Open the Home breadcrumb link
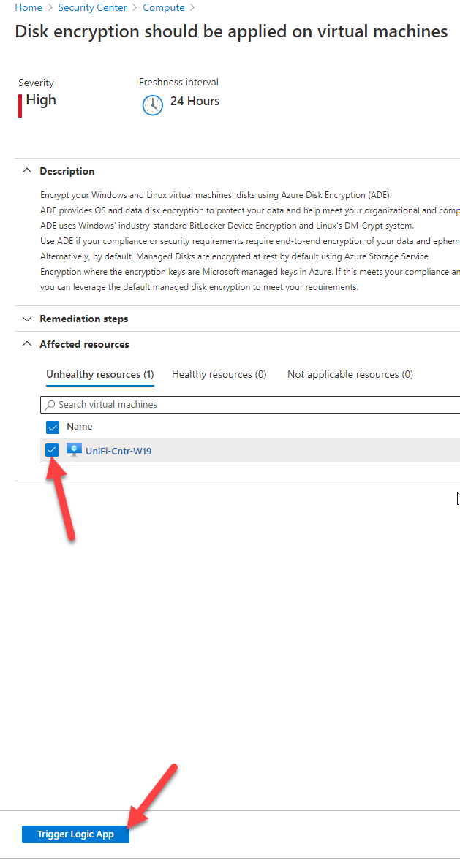Viewport: 460px width, 868px height. point(29,8)
